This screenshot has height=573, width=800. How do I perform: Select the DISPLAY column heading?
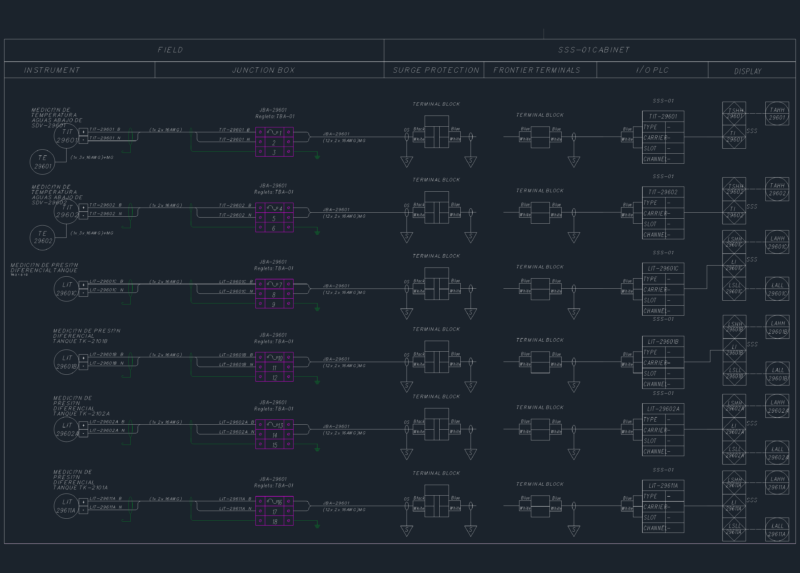click(747, 71)
